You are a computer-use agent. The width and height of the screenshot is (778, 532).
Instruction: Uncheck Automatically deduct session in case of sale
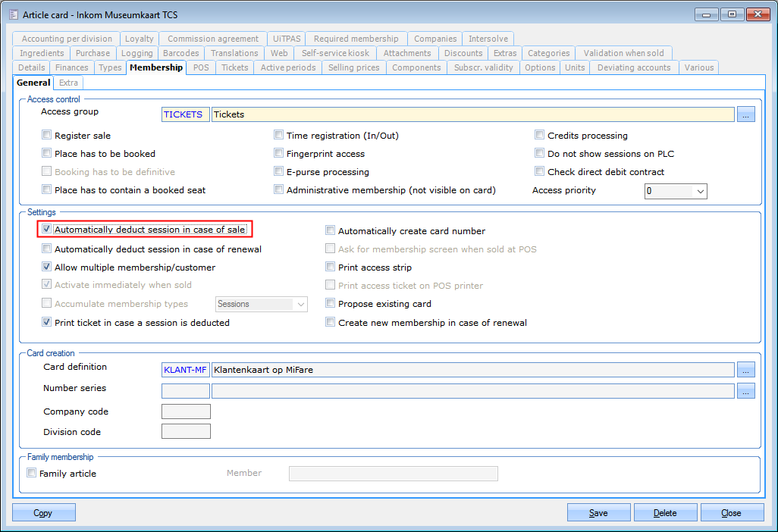tap(47, 229)
